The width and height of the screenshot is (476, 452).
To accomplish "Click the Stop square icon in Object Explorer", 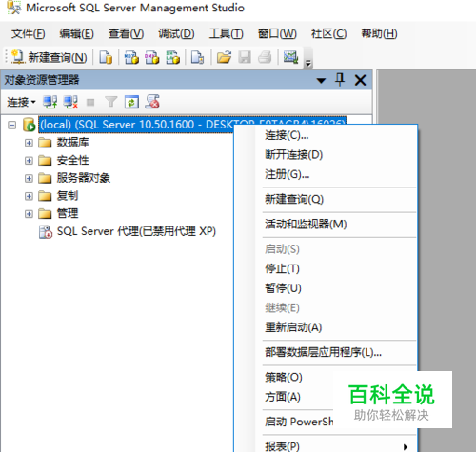I will [x=90, y=102].
